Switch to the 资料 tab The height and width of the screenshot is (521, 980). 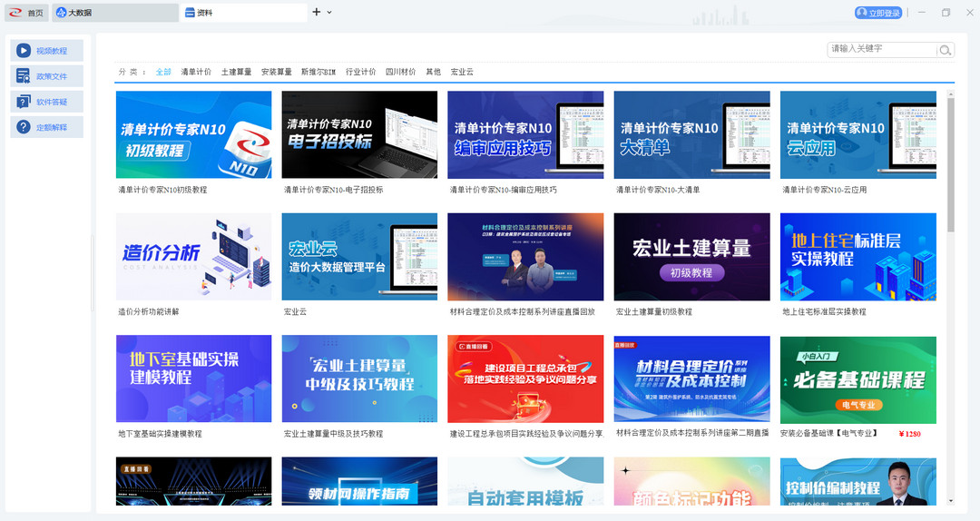tap(244, 13)
